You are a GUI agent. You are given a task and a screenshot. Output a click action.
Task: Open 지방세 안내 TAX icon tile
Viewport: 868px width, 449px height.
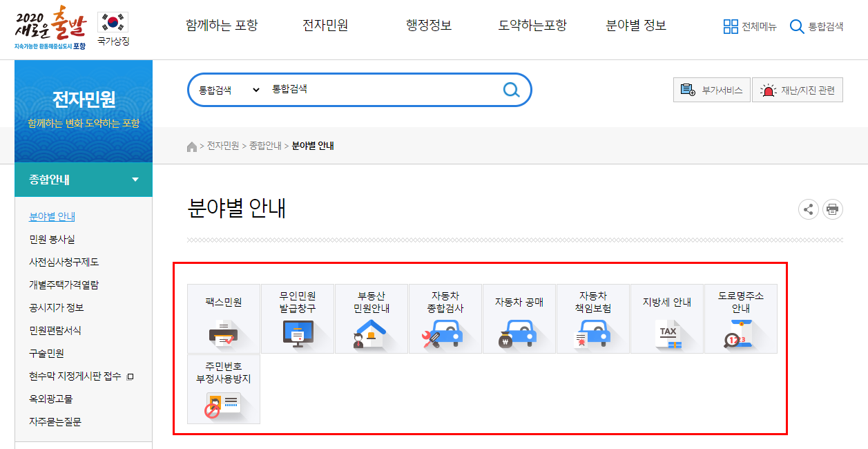[667, 319]
